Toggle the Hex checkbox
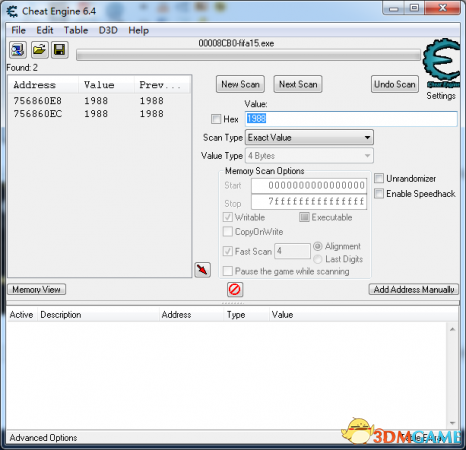 [x=216, y=119]
